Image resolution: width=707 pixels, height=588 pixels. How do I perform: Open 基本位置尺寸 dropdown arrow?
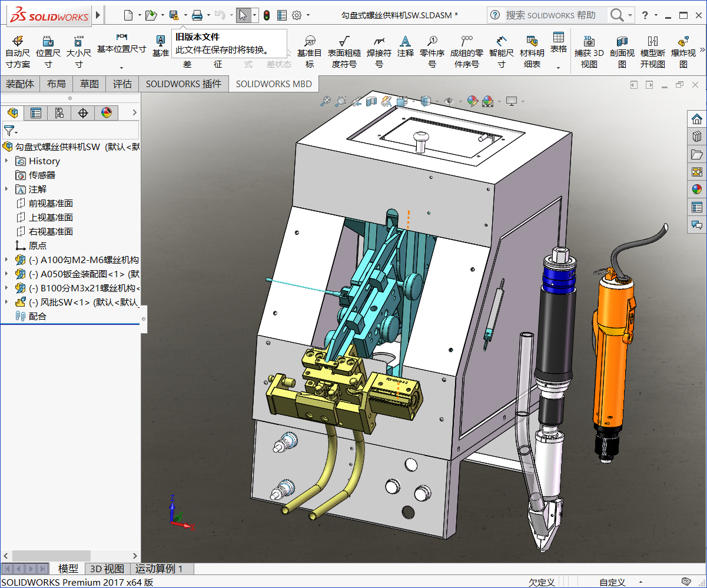pyautogui.click(x=122, y=67)
